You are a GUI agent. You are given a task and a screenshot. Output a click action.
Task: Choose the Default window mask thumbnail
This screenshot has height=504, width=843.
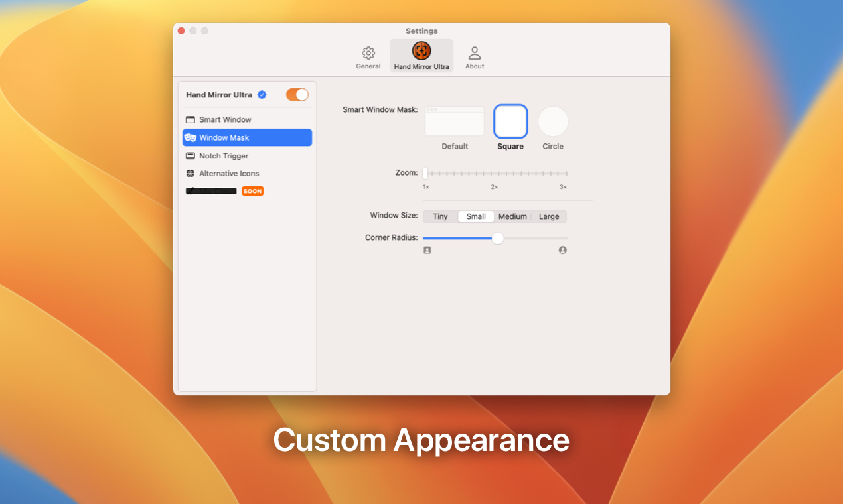pos(455,121)
